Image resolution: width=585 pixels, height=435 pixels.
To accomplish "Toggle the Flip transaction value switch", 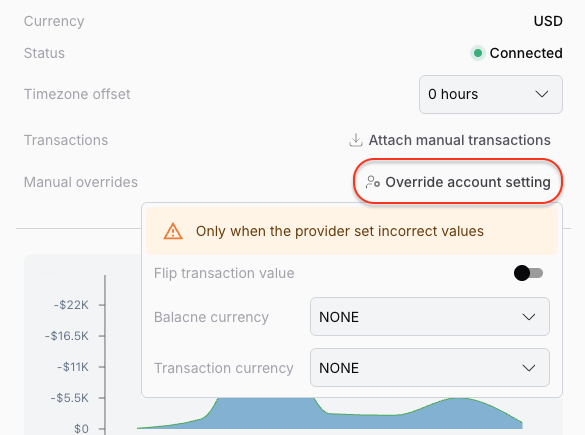I will click(x=528, y=273).
